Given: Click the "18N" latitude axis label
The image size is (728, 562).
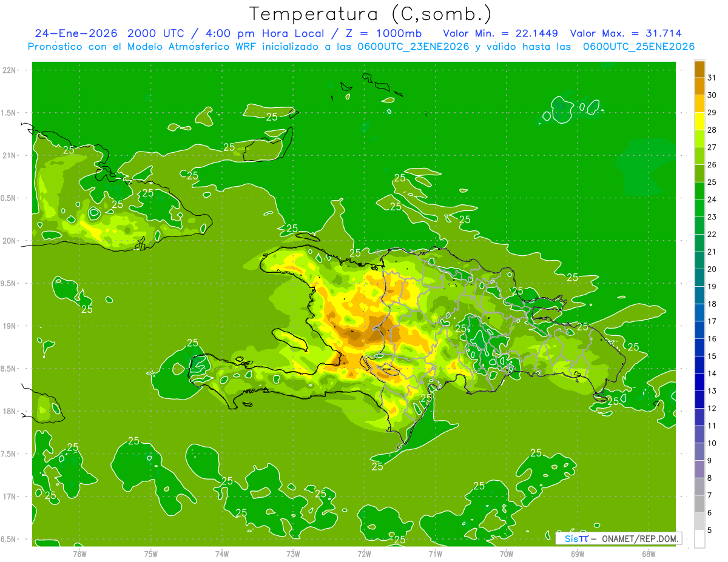Looking at the screenshot, I should coord(9,412).
